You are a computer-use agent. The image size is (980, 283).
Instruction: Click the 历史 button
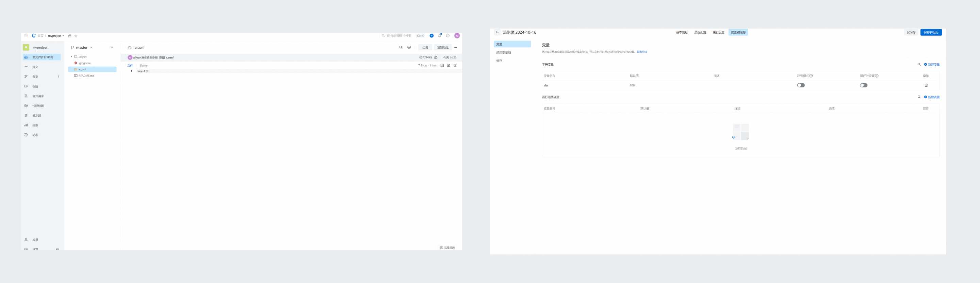coord(425,48)
